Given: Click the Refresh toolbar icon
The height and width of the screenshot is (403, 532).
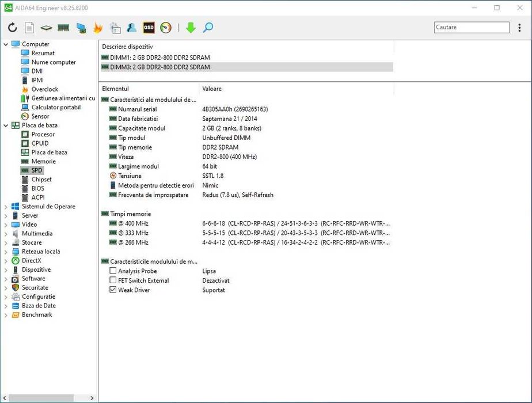Looking at the screenshot, I should coord(13,28).
